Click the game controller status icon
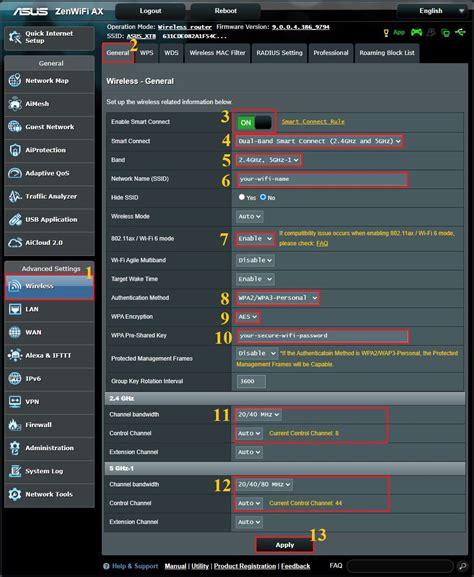This screenshot has width=474, height=577. coord(417,32)
